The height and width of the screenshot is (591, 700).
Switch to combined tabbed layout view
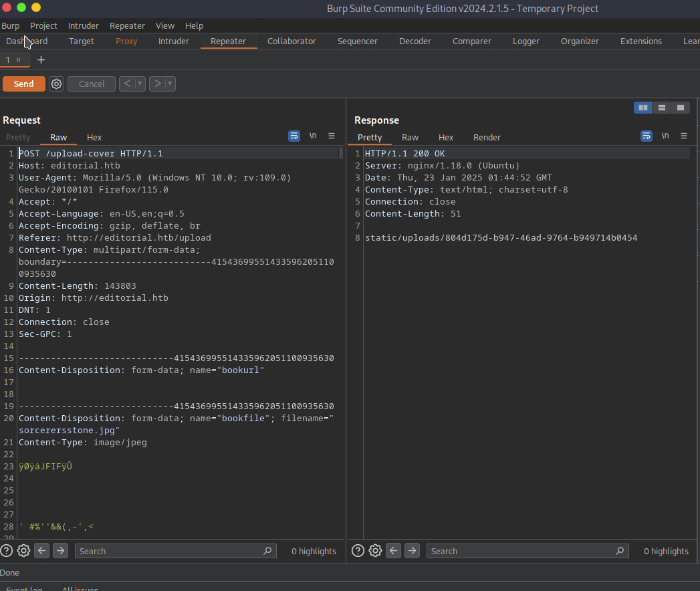coord(680,108)
